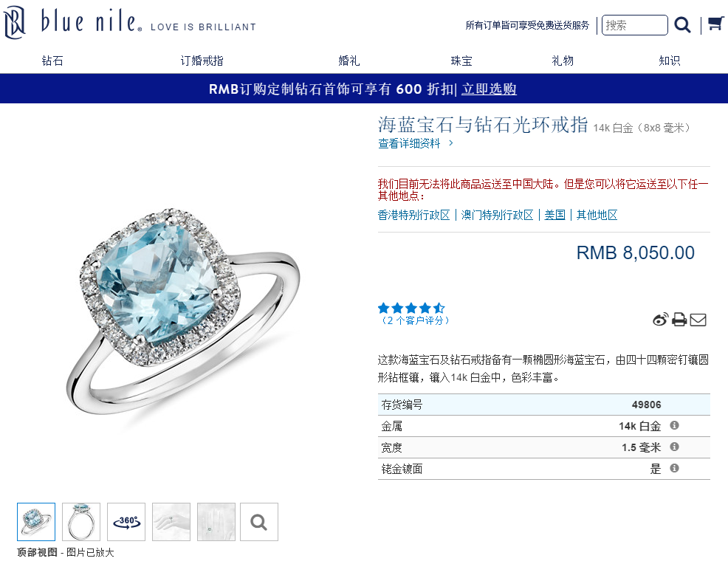This screenshot has width=728, height=564.
Task: Open the 360° view thumbnail
Action: (x=126, y=522)
